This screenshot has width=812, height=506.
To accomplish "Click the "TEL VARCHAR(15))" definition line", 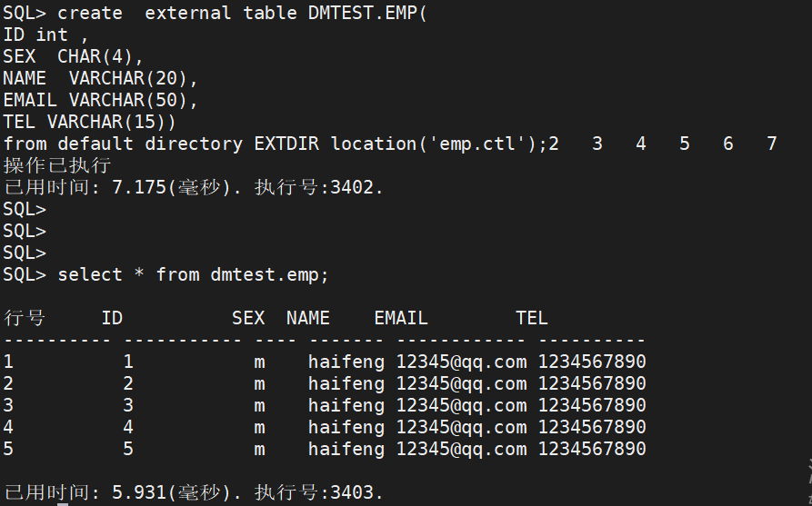I will click(89, 122).
